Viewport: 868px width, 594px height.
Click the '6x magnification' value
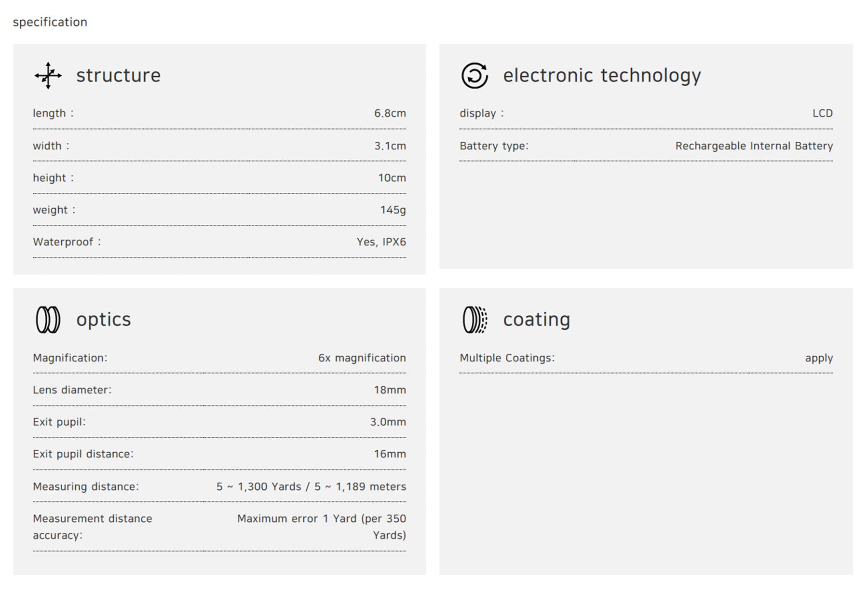click(x=362, y=358)
